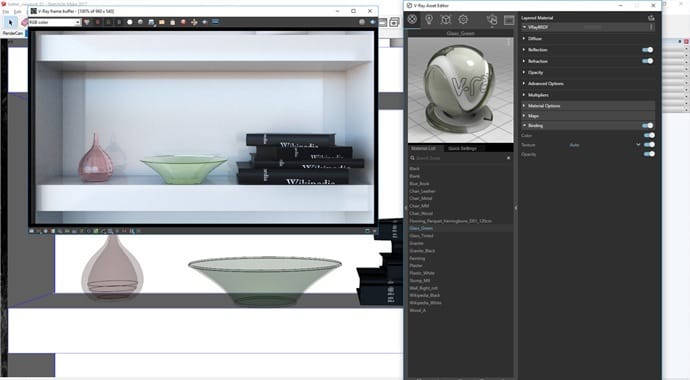Select the Blue_Book material
Viewport: 690px width, 380px height.
click(419, 183)
